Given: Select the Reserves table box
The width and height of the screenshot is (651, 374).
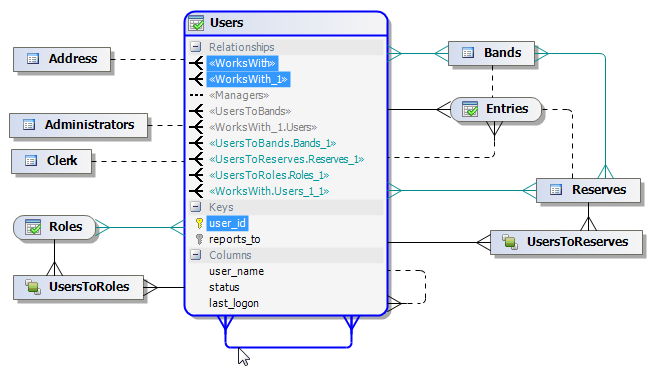Looking at the screenshot, I should coord(588,191).
